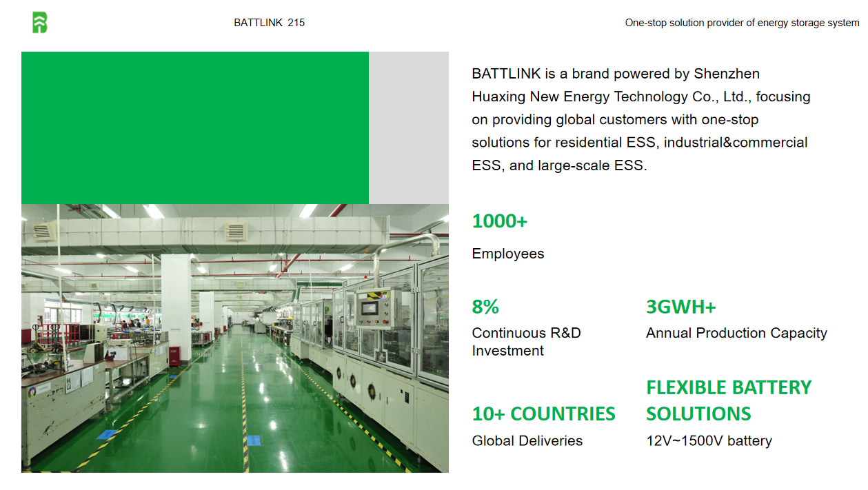
Task: Select the "10+ COUNTRIES" heading
Action: pos(543,414)
